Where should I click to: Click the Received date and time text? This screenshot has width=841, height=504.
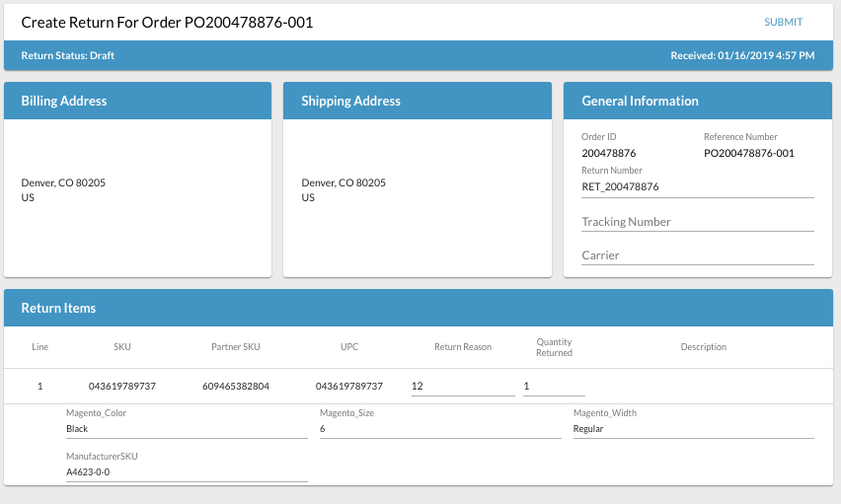tap(742, 55)
